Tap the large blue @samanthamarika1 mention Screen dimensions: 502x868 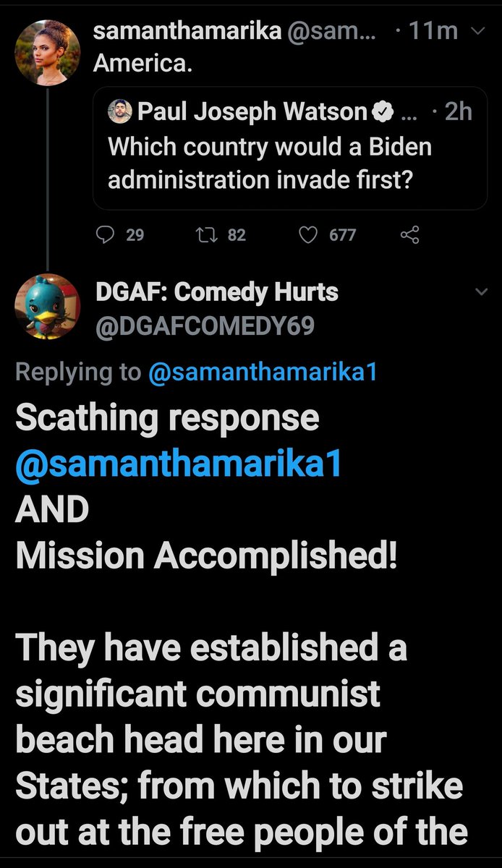[178, 464]
